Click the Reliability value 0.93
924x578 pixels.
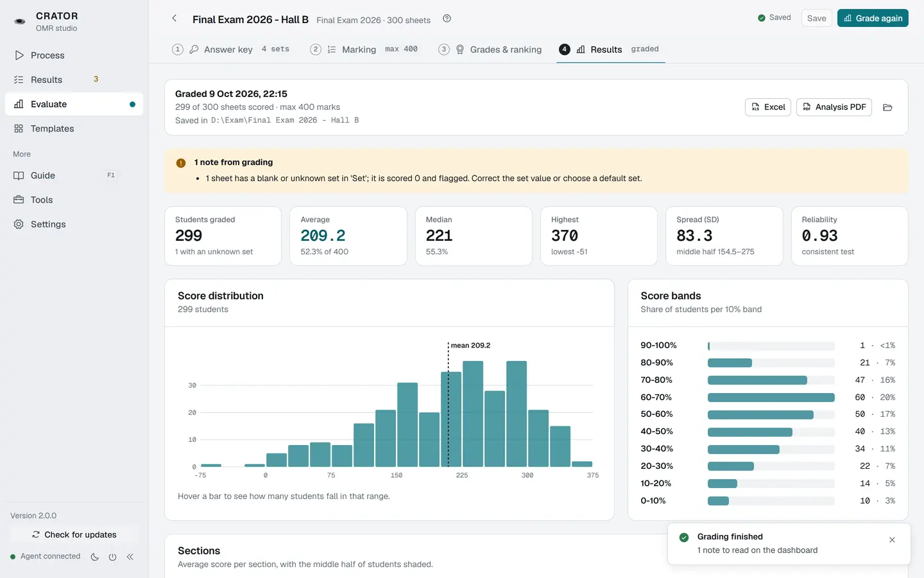click(x=820, y=236)
